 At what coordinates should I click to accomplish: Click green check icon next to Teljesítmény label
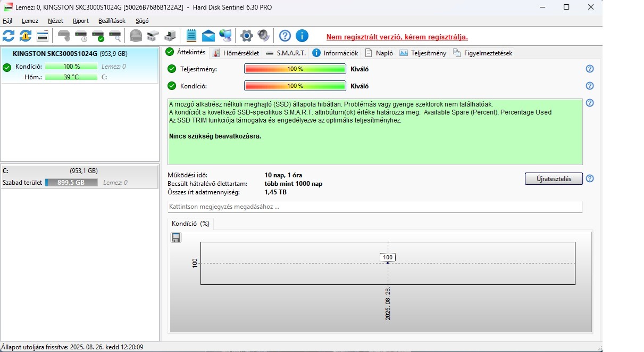(x=172, y=69)
